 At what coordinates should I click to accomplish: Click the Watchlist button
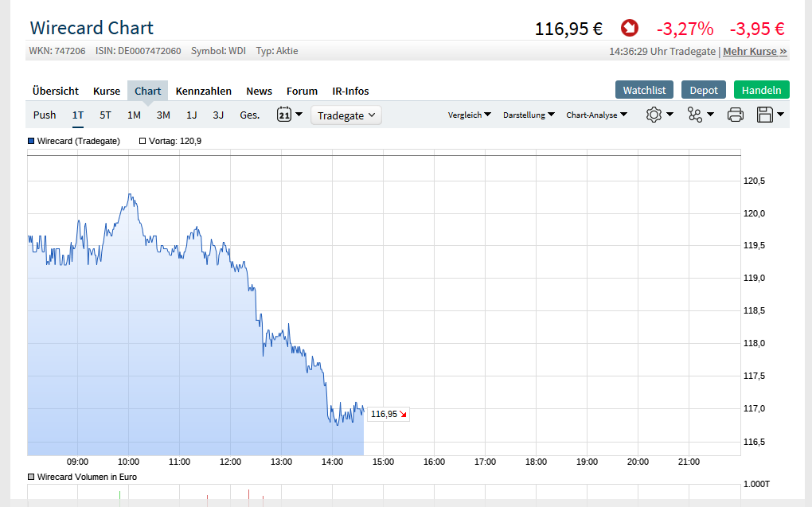tap(644, 90)
